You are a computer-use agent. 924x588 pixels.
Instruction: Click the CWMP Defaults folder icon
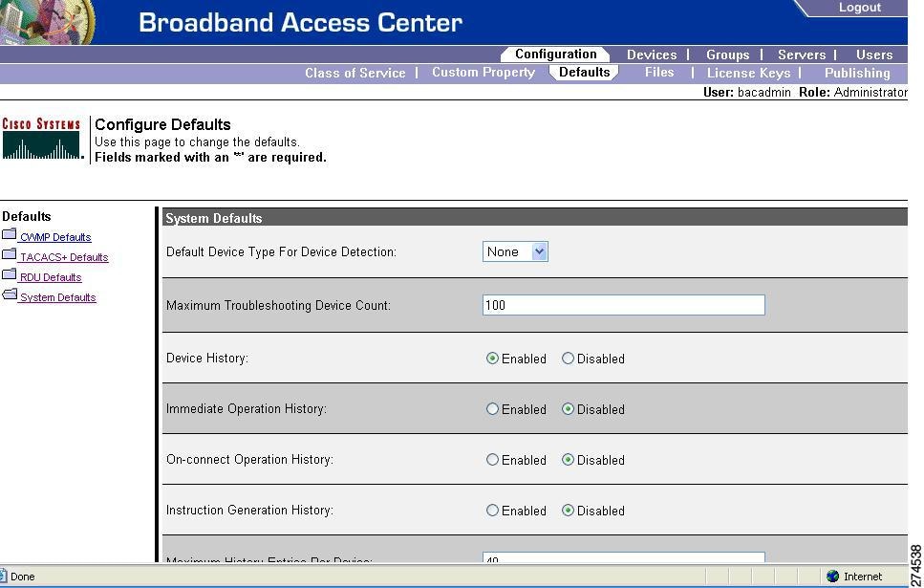point(10,234)
